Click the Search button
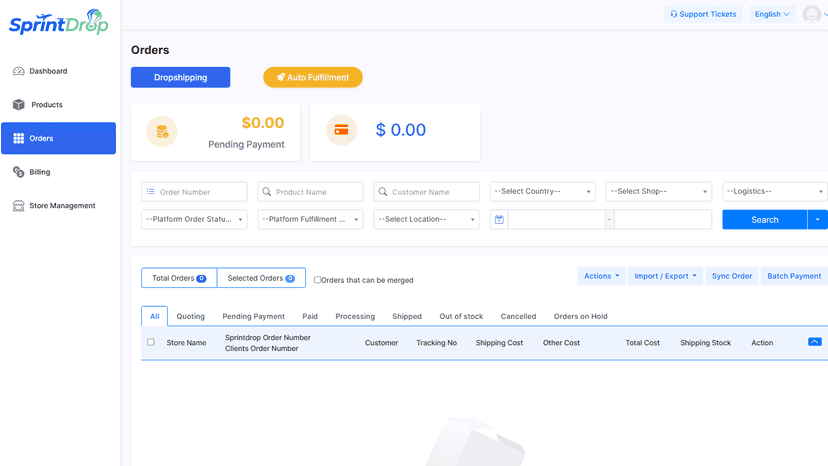Viewport: 828px width, 466px height. 765,220
